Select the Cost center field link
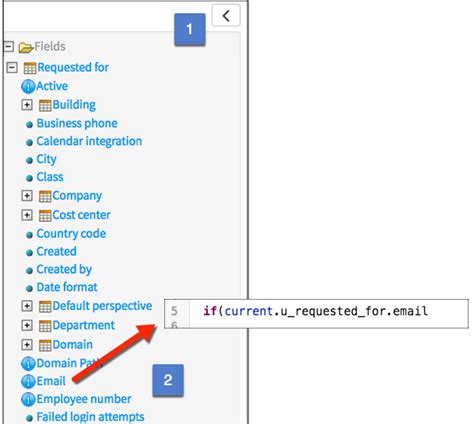474x424 pixels. click(x=81, y=215)
